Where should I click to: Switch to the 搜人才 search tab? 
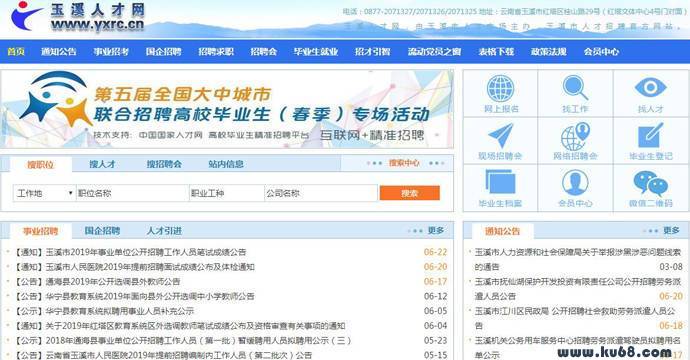102,164
